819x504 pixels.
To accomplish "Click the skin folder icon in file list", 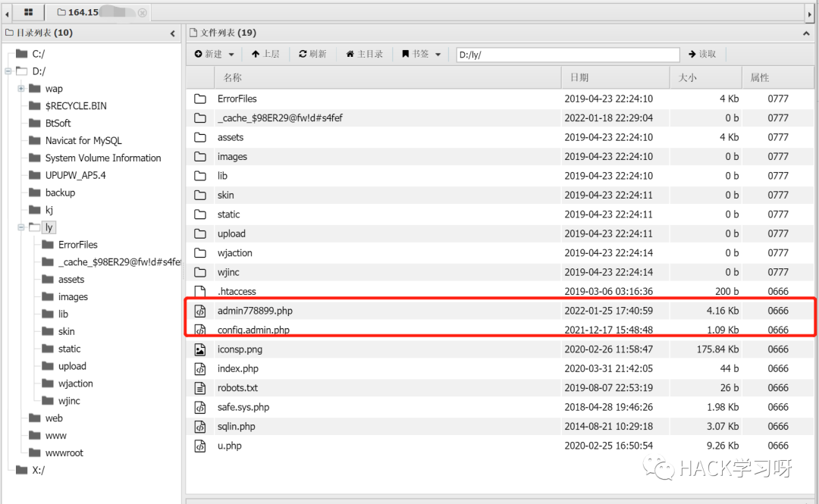I will [x=200, y=196].
